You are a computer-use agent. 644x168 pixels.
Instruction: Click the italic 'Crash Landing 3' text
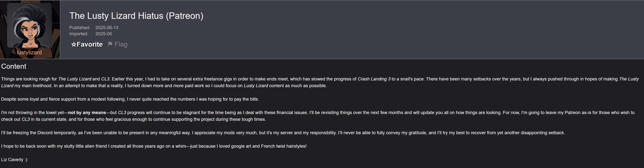click(x=374, y=79)
